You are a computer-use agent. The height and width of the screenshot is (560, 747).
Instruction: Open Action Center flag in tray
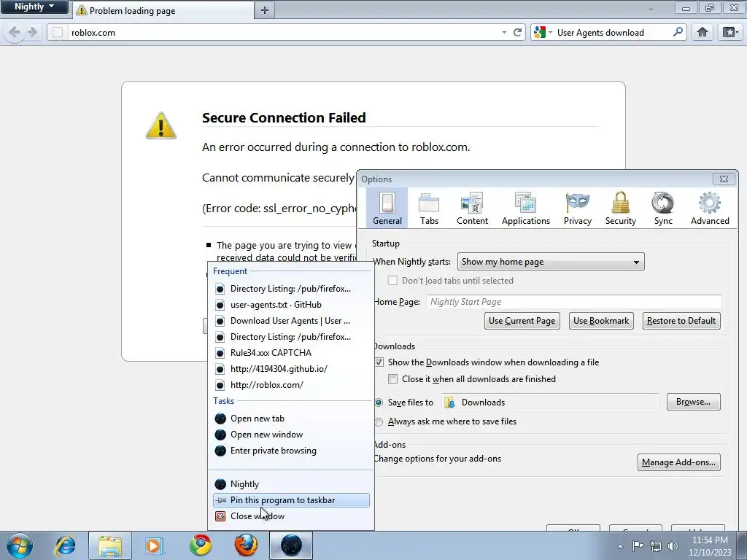click(638, 545)
